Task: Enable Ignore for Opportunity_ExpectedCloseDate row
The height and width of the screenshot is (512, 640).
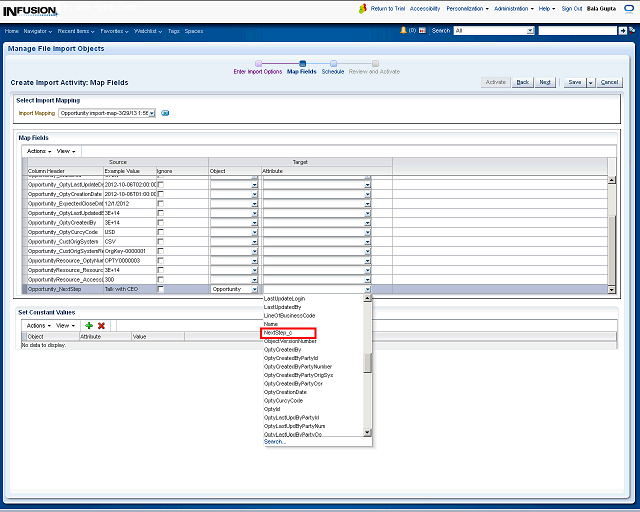Action: pyautogui.click(x=161, y=203)
